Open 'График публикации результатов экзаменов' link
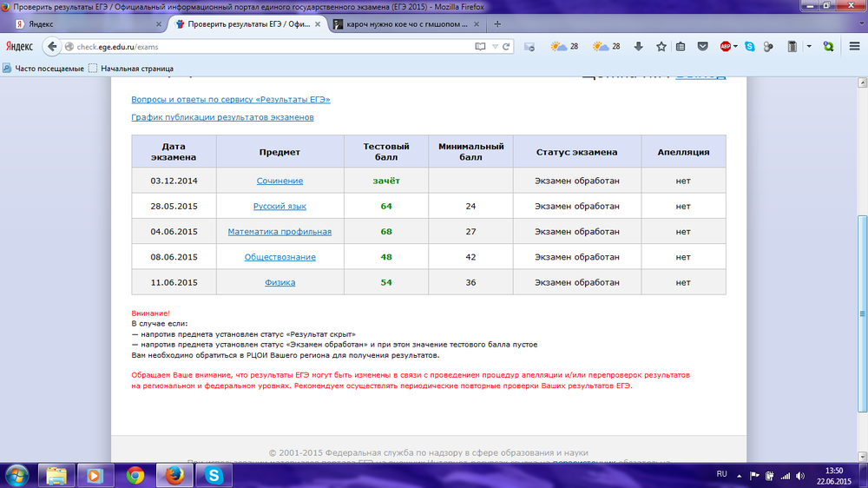Screen dimensions: 868x488 [222, 117]
